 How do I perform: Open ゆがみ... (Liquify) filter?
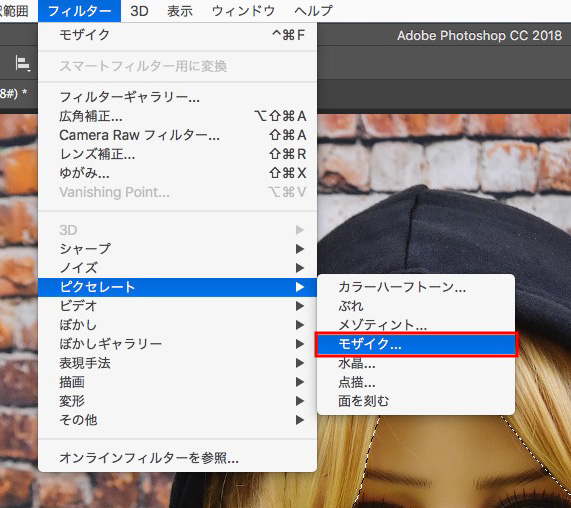[177, 173]
